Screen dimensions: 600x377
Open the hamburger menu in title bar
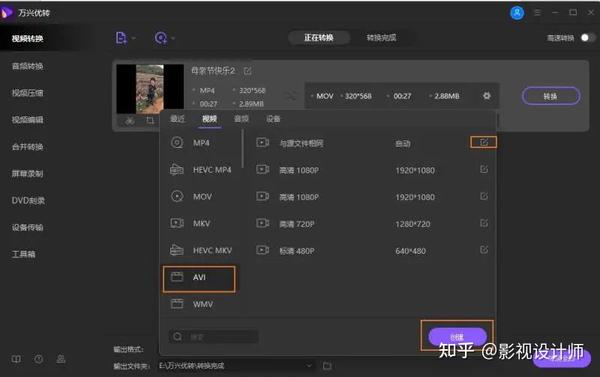(x=537, y=13)
